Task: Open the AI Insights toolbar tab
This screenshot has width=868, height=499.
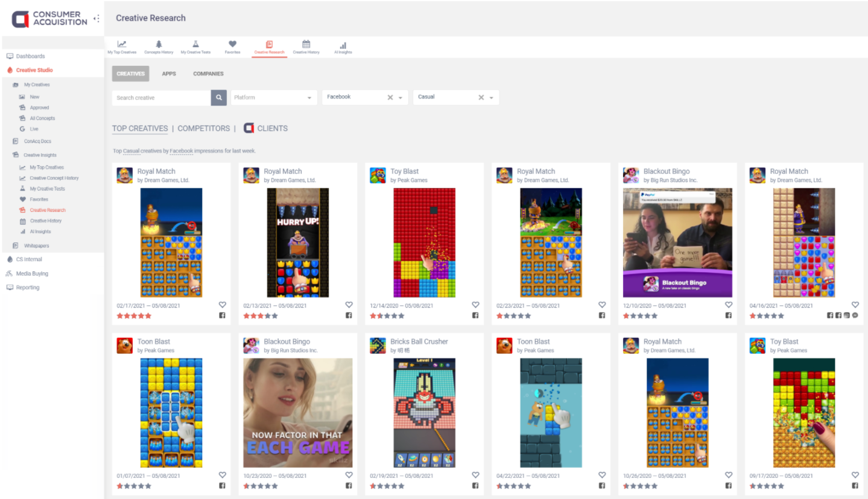Action: pyautogui.click(x=343, y=48)
